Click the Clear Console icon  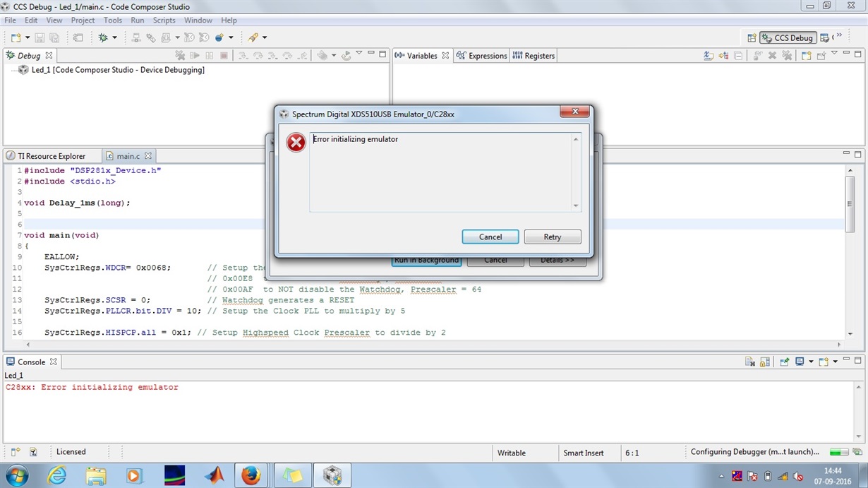[749, 362]
